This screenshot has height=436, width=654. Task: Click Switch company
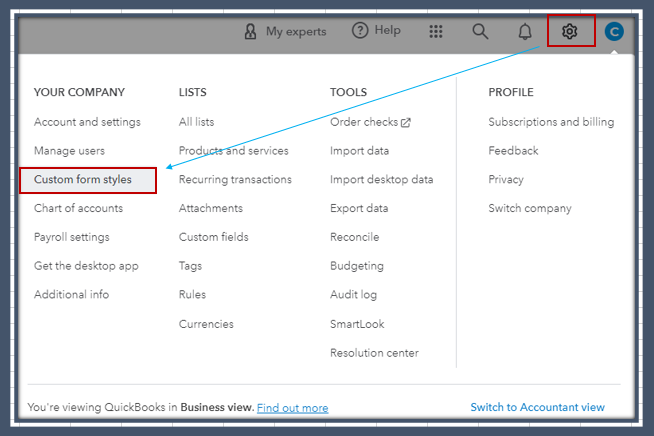pos(530,208)
